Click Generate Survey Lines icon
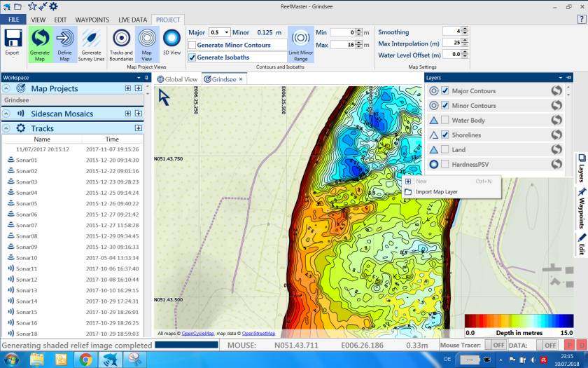This screenshot has width=588, height=368. point(91,39)
